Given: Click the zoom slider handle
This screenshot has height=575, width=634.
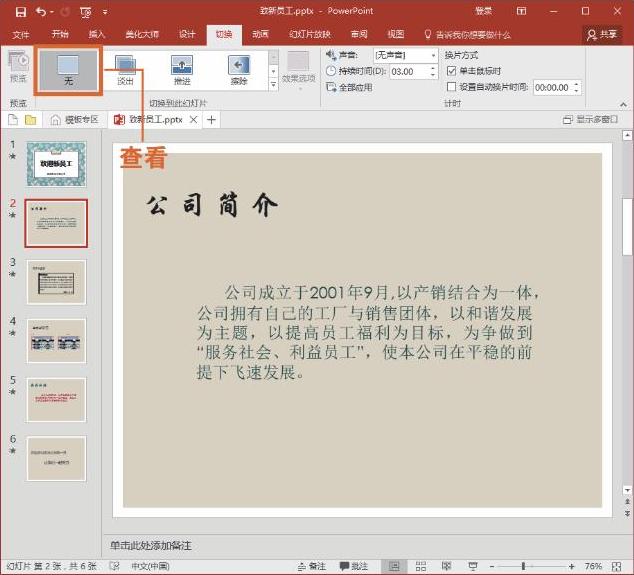Looking at the screenshot, I should (523, 567).
